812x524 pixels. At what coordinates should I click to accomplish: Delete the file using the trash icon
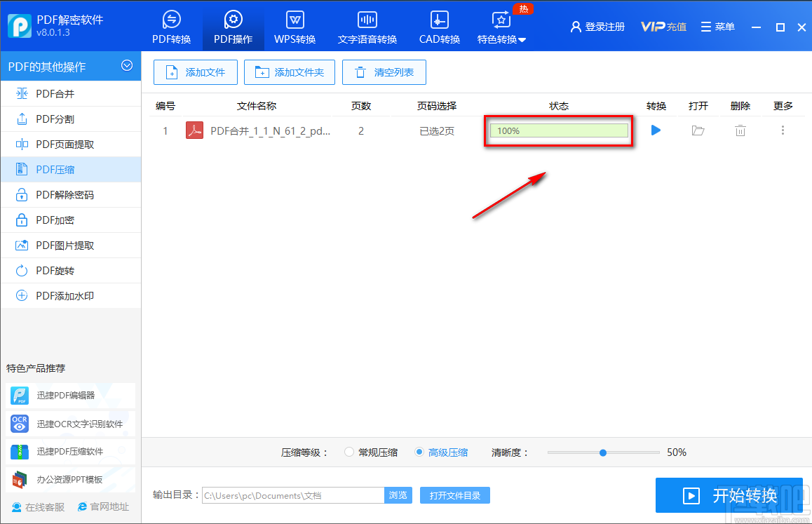(x=740, y=130)
